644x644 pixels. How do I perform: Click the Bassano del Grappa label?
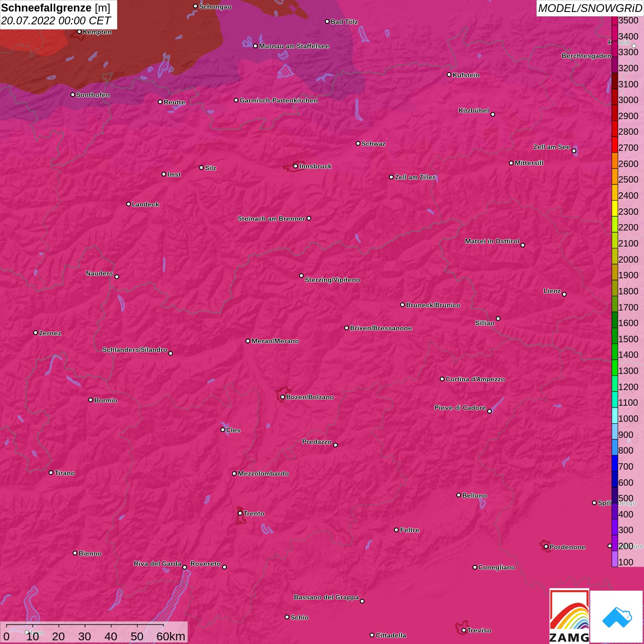(326, 597)
